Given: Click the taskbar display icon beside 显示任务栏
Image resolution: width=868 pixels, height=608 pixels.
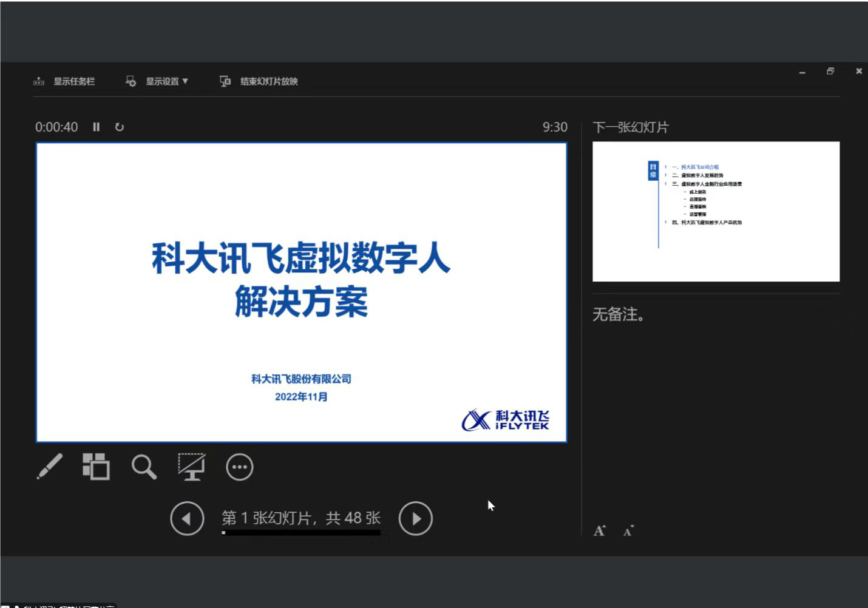Looking at the screenshot, I should 39,81.
